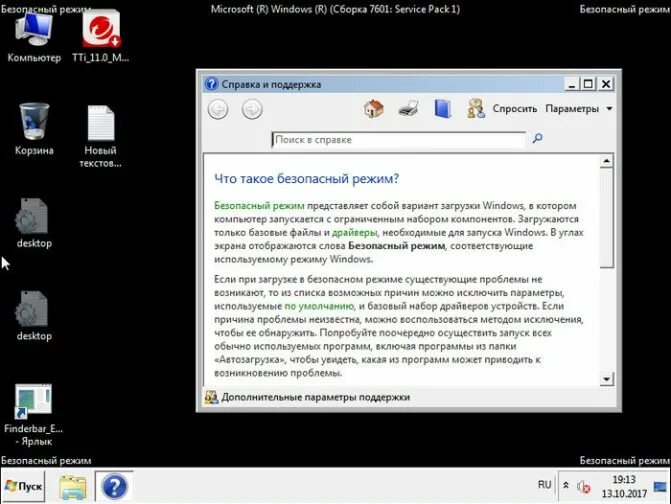
Task: Click the Help window title icon
Action: point(211,84)
